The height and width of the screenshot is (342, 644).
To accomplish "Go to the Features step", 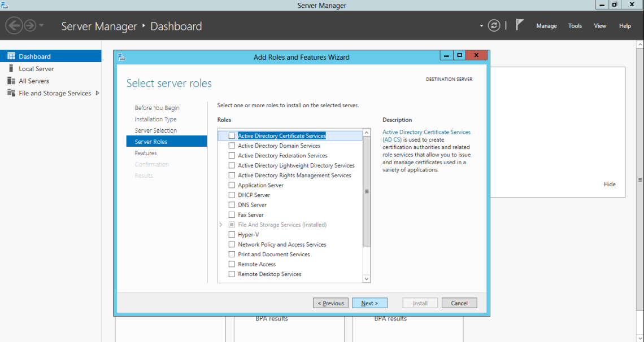I will tap(146, 153).
